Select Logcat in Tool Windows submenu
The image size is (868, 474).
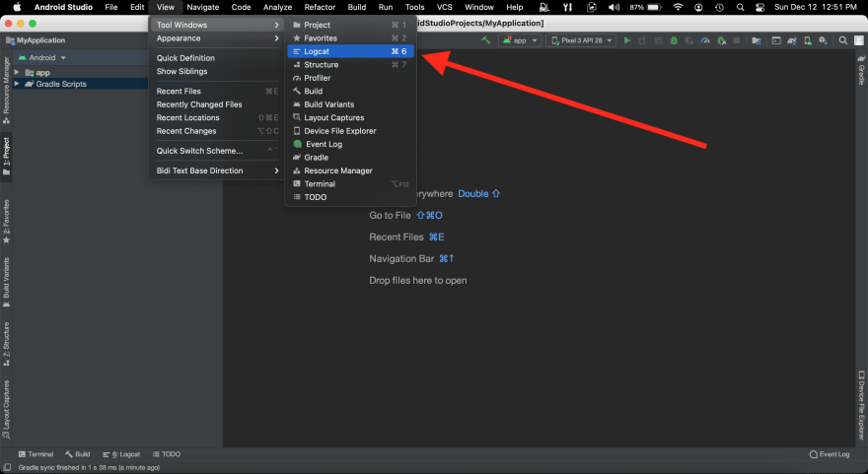pos(350,51)
